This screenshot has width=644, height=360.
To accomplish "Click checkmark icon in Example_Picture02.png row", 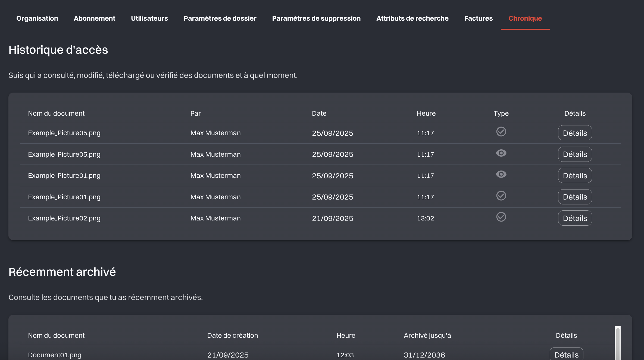I will point(501,217).
